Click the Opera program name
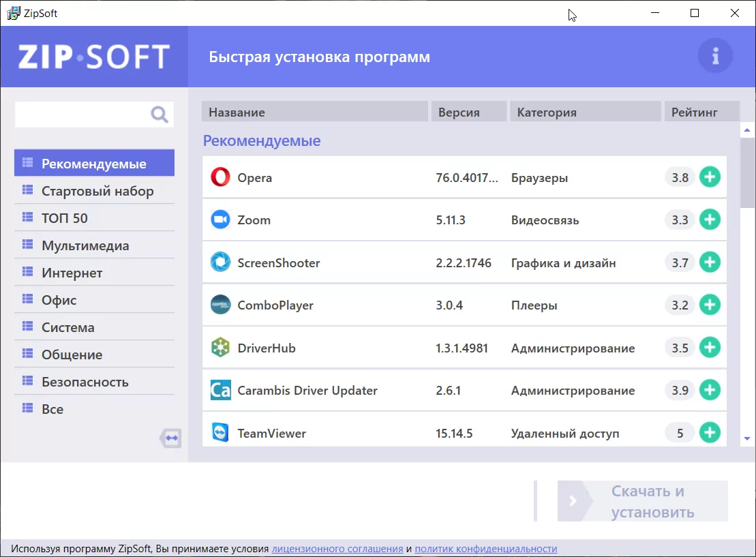756x557 pixels. (254, 177)
